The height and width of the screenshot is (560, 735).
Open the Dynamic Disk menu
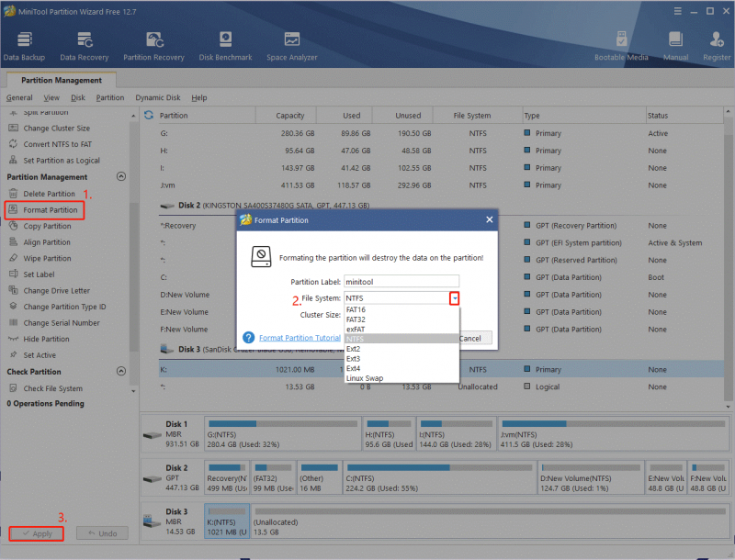(158, 97)
